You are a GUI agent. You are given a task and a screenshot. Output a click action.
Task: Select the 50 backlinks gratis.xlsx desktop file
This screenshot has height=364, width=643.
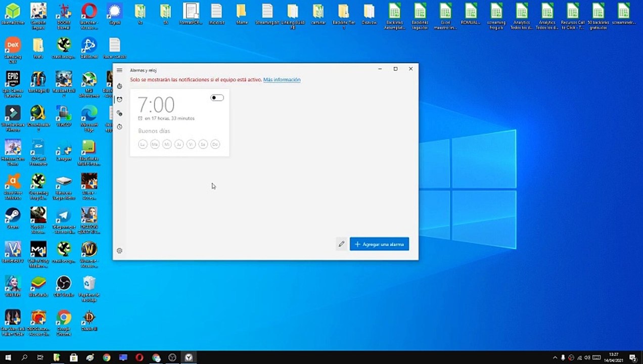(x=598, y=16)
